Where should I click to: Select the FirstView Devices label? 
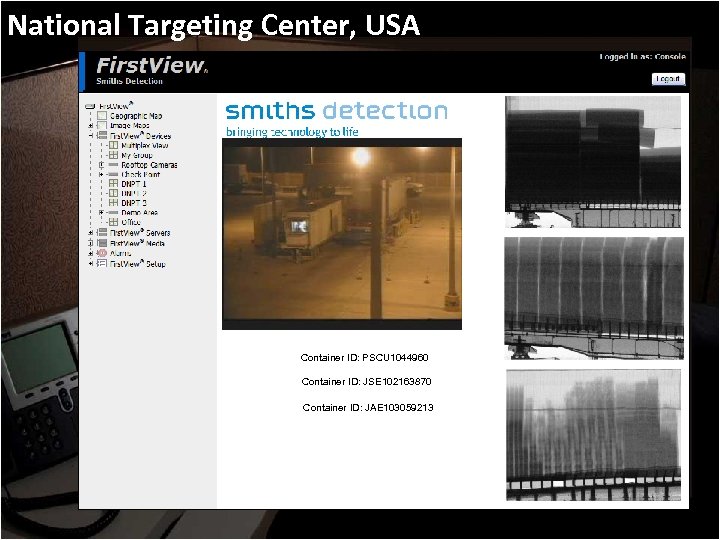click(141, 136)
